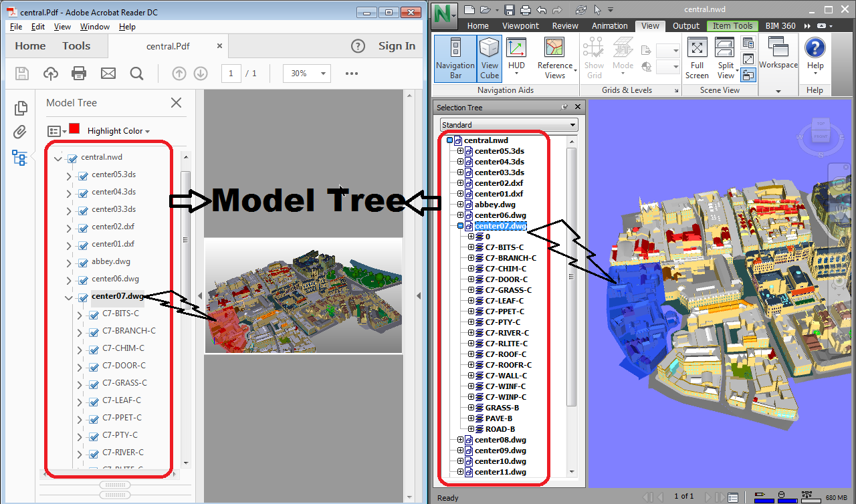Open the Reference Views tool
The height and width of the screenshot is (504, 856).
click(554, 58)
